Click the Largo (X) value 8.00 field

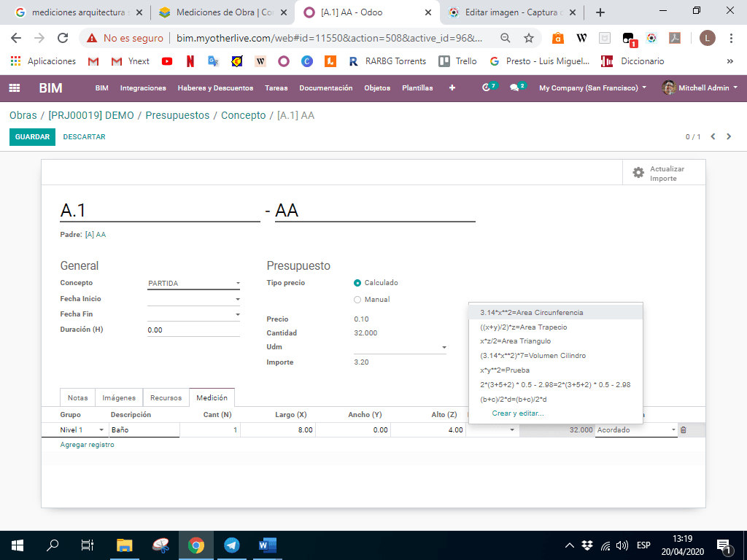pos(278,430)
